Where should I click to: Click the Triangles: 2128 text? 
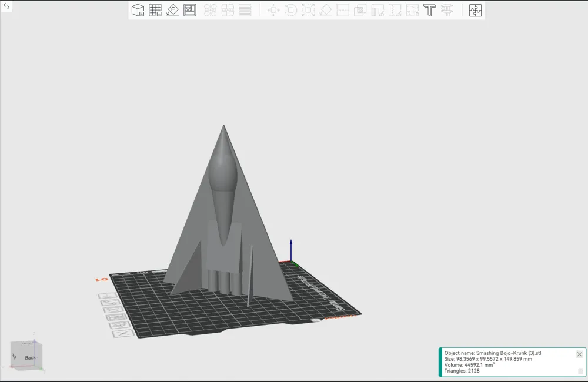click(x=462, y=371)
